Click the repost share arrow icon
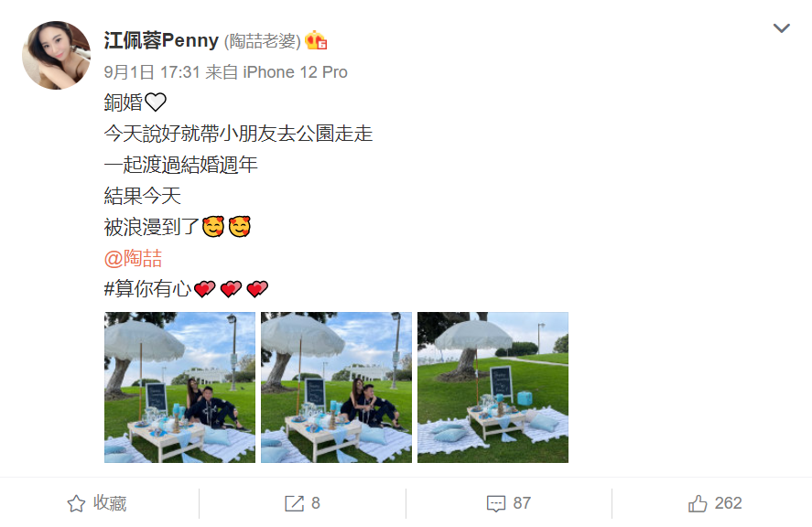The width and height of the screenshot is (812, 527). (x=294, y=503)
